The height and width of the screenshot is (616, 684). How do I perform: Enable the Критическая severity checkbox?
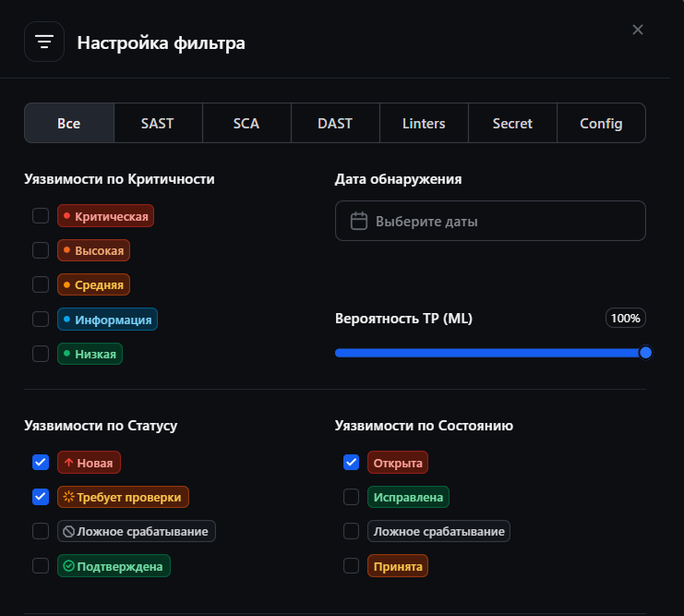pyautogui.click(x=41, y=216)
